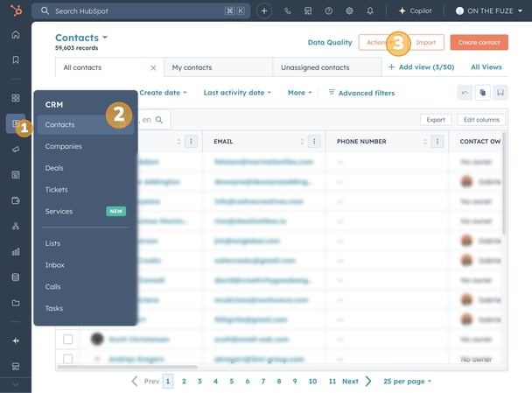Open the Marketing megaphone icon in sidebar

point(16,150)
